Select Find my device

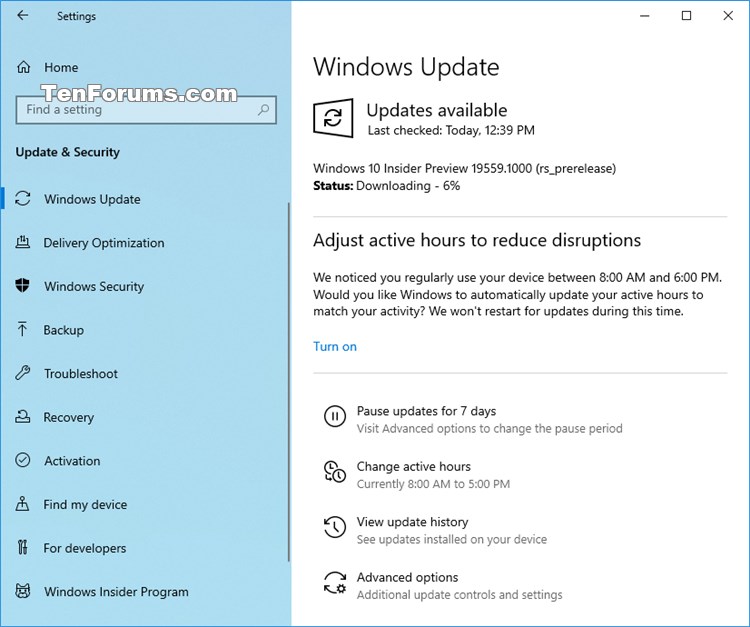click(85, 504)
